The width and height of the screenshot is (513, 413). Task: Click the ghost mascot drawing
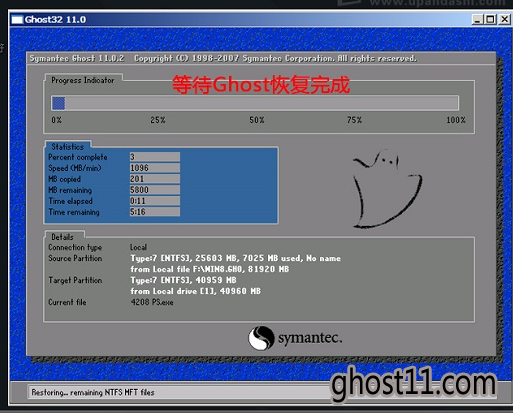point(387,189)
